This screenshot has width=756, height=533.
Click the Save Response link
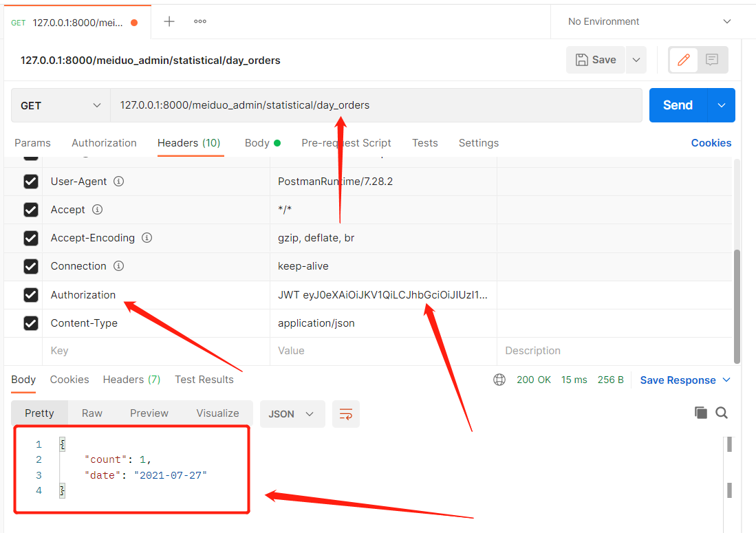tap(678, 380)
